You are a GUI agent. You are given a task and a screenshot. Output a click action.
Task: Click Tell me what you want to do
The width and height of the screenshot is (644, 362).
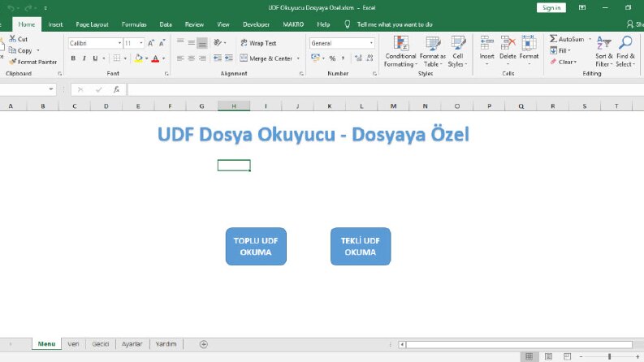point(395,24)
